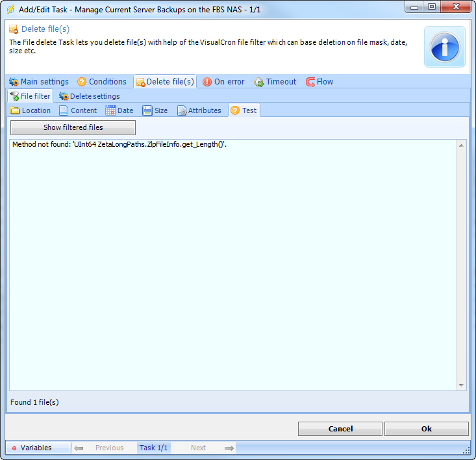Viewport: 476px width, 460px height.
Task: Click the Task 1/1 indicator
Action: 154,448
